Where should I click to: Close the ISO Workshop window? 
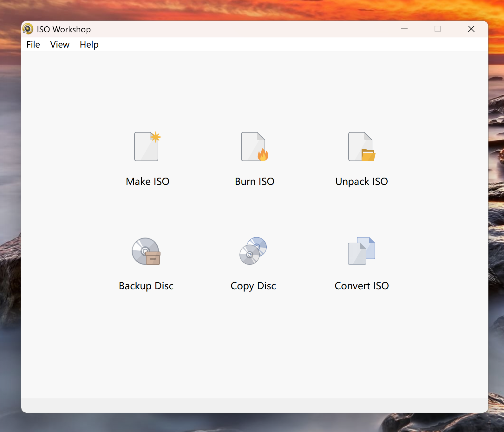pyautogui.click(x=471, y=29)
